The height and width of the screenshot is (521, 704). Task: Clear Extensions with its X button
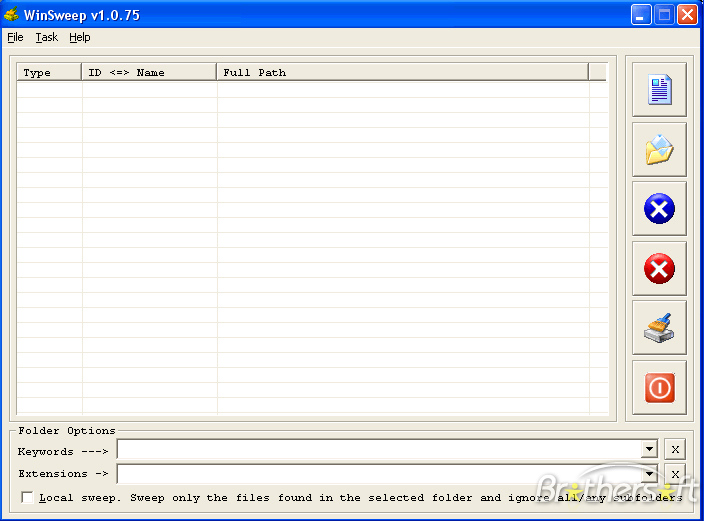click(x=675, y=474)
